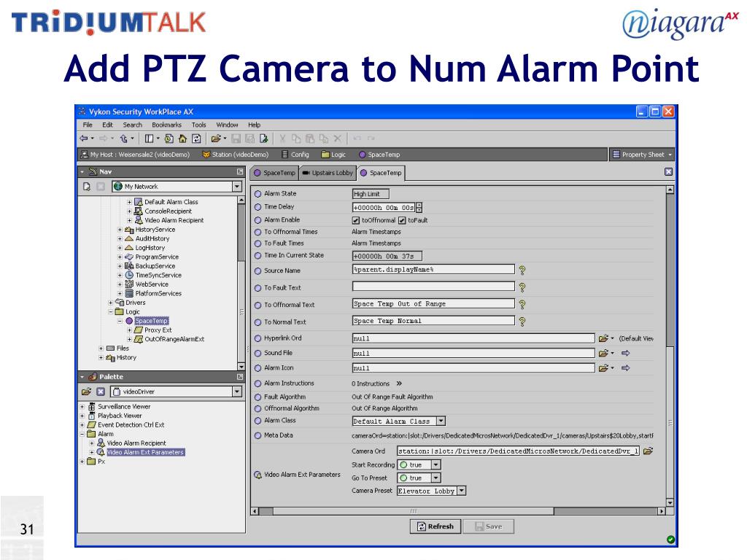Viewport: 747px width, 560px height.
Task: Close the current SpaceTemp tab view
Action: point(668,172)
